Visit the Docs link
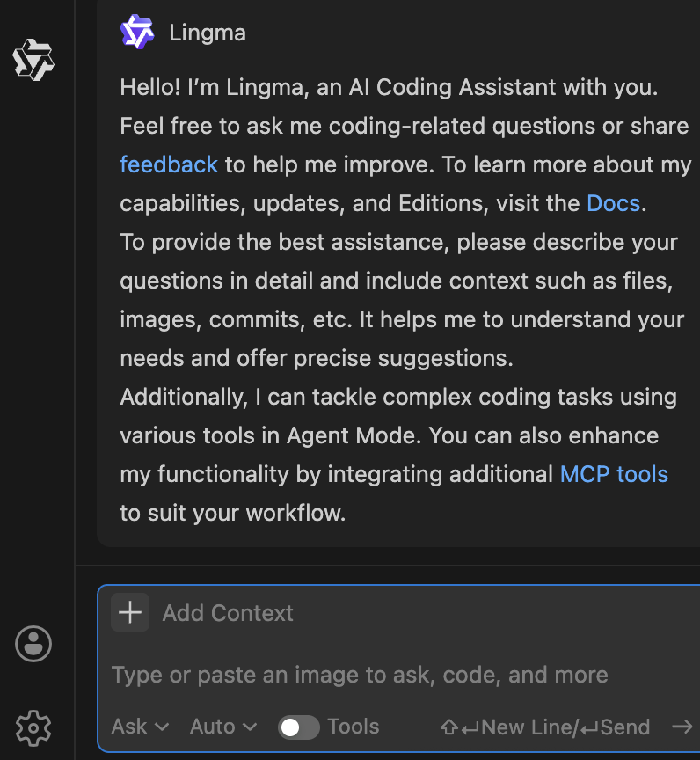 tap(613, 203)
